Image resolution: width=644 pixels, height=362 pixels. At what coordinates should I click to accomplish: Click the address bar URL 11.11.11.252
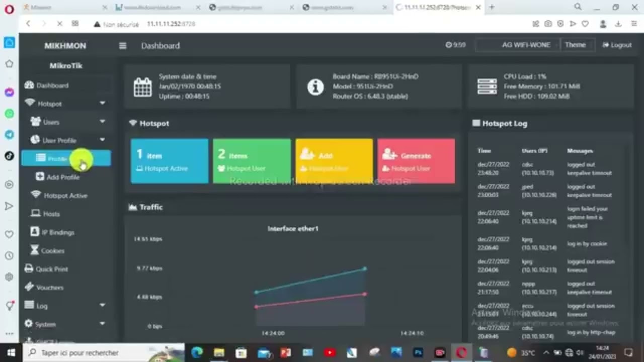171,24
